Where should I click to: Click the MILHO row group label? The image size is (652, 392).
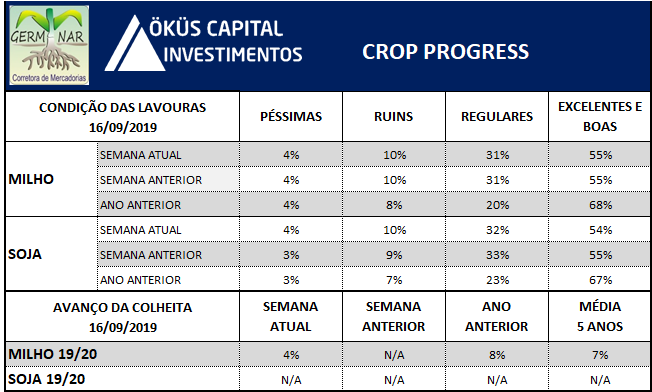coord(31,179)
